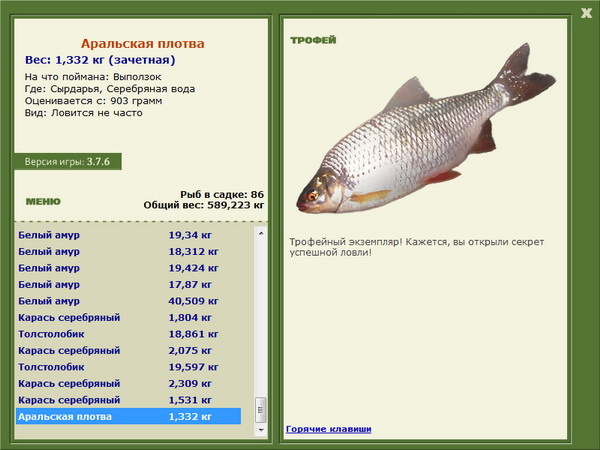Select highlighted Аральская плотва 1,332 кг row
This screenshot has height=450, width=600.
(x=129, y=416)
